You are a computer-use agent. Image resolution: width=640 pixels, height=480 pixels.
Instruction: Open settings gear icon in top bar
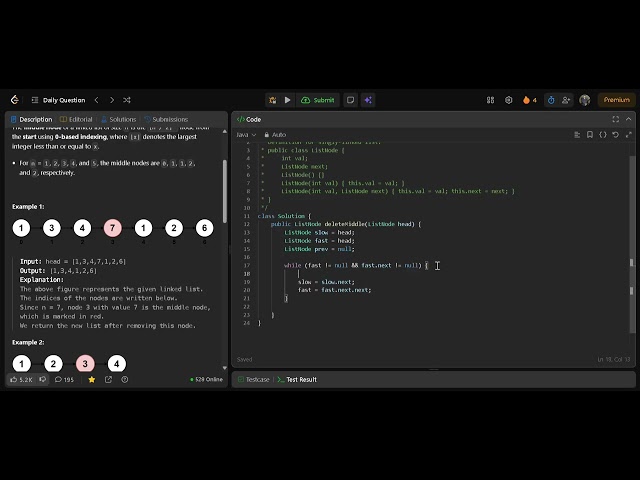tap(509, 100)
